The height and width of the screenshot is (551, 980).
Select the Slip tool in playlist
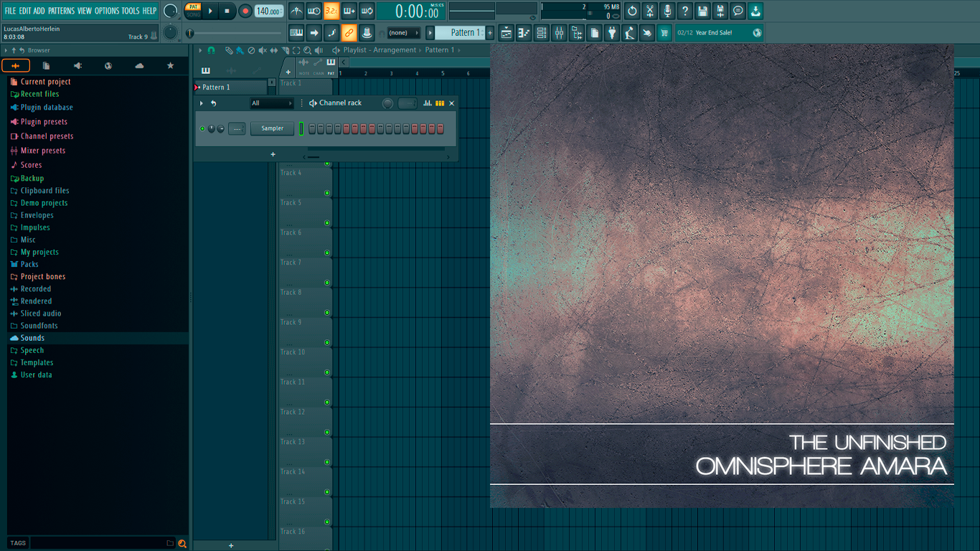pos(274,50)
